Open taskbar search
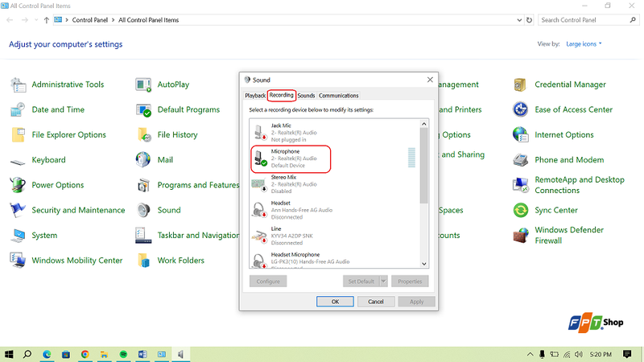The width and height of the screenshot is (644, 362). (27, 354)
